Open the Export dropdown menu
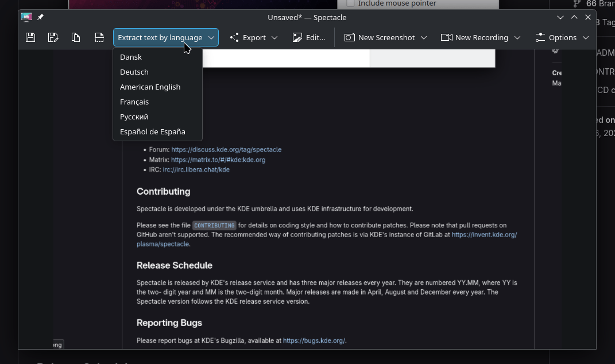Image resolution: width=615 pixels, height=364 pixels. click(254, 37)
